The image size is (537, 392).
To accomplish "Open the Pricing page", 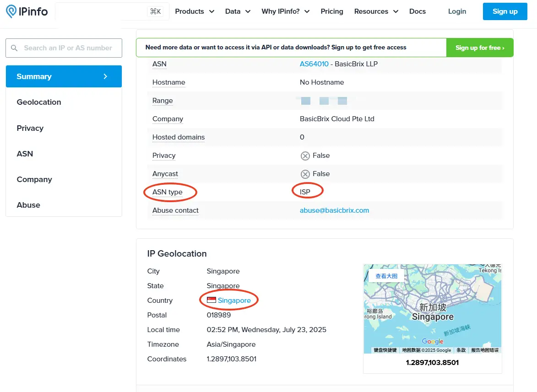I will click(331, 11).
